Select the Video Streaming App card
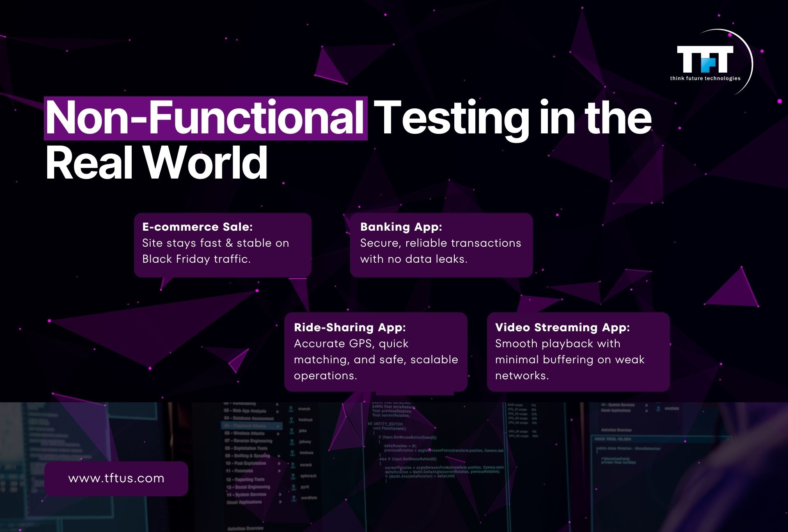Viewport: 788px width, 532px height. pyautogui.click(x=578, y=352)
